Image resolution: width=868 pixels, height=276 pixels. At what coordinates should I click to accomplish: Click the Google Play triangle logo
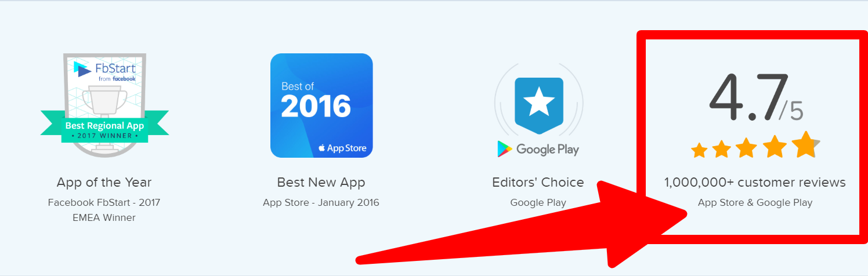pos(504,148)
